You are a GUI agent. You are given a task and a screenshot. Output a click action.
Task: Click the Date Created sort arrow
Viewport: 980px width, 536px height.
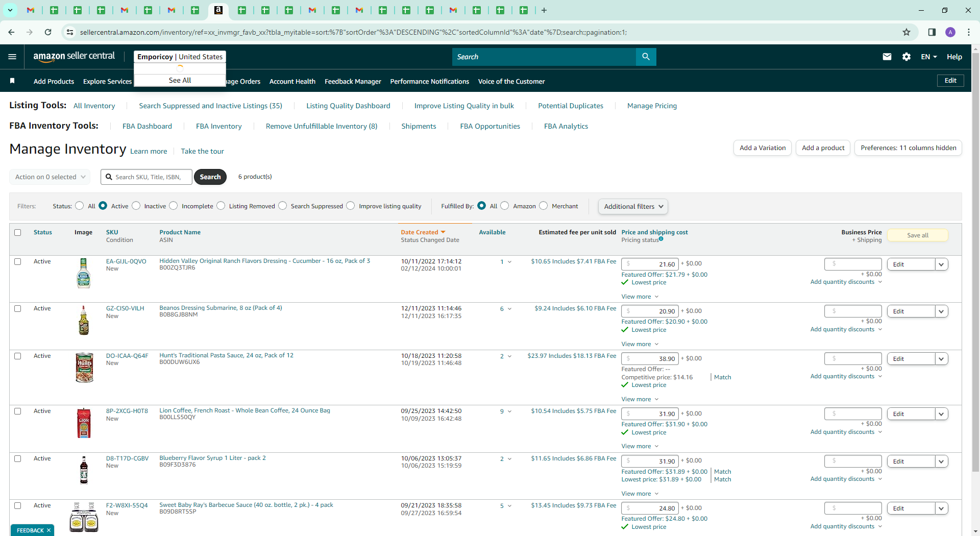click(x=443, y=232)
